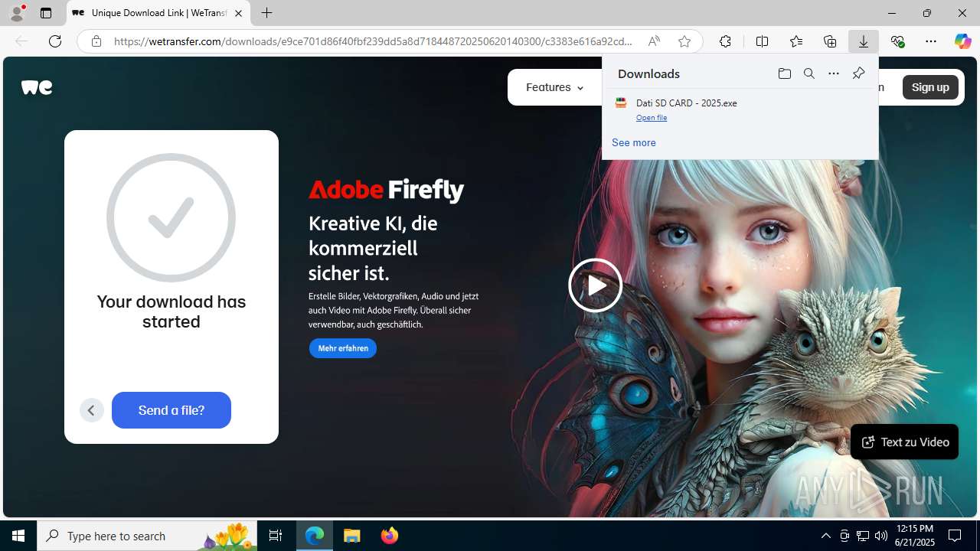980x551 pixels.
Task: Turn on Read aloud
Action: (x=654, y=41)
